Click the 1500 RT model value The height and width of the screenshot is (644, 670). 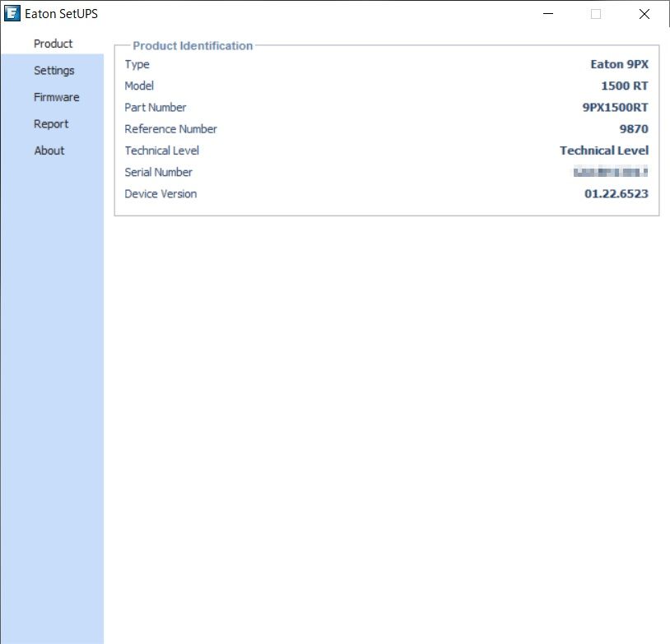coord(624,86)
